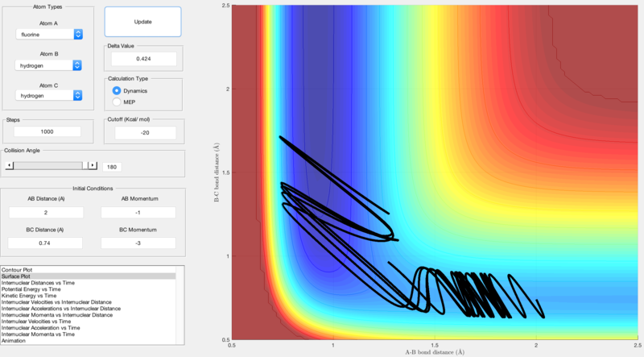The height and width of the screenshot is (357, 644).
Task: Click the Cutoff (Kcal/mol) field
Action: pos(146,133)
